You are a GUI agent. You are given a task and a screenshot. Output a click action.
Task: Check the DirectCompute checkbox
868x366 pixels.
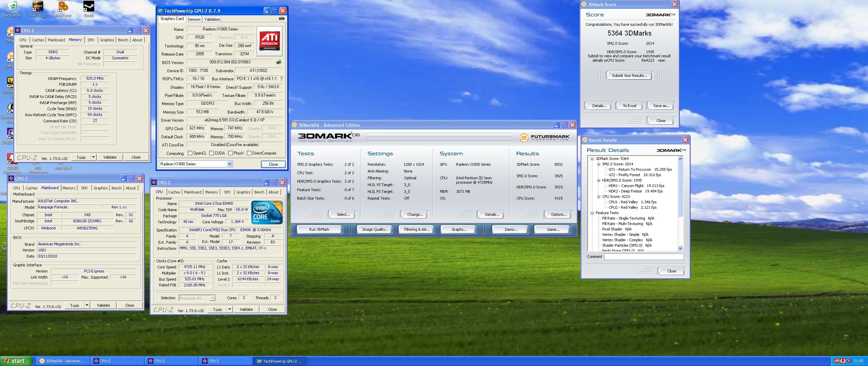(249, 153)
